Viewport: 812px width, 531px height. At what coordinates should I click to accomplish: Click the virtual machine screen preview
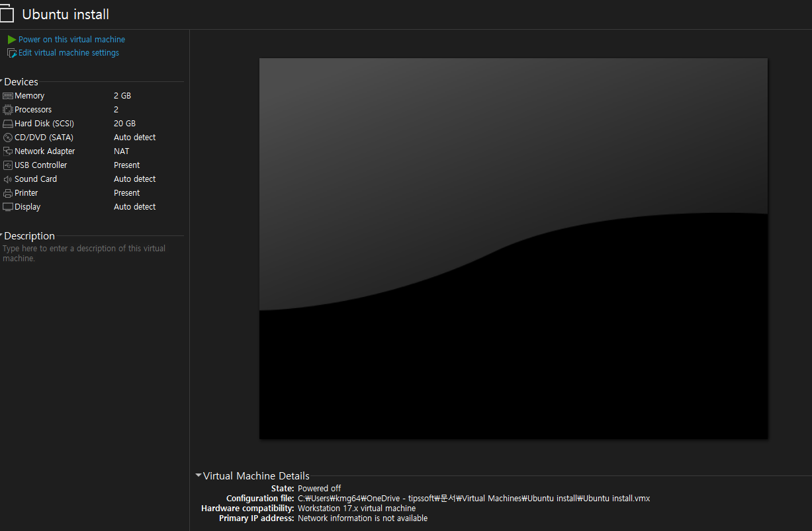514,249
